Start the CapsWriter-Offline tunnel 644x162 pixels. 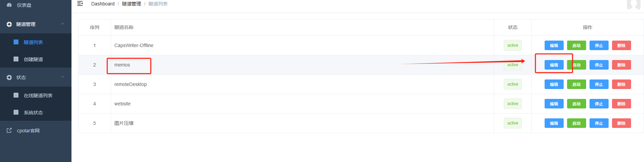tap(576, 45)
